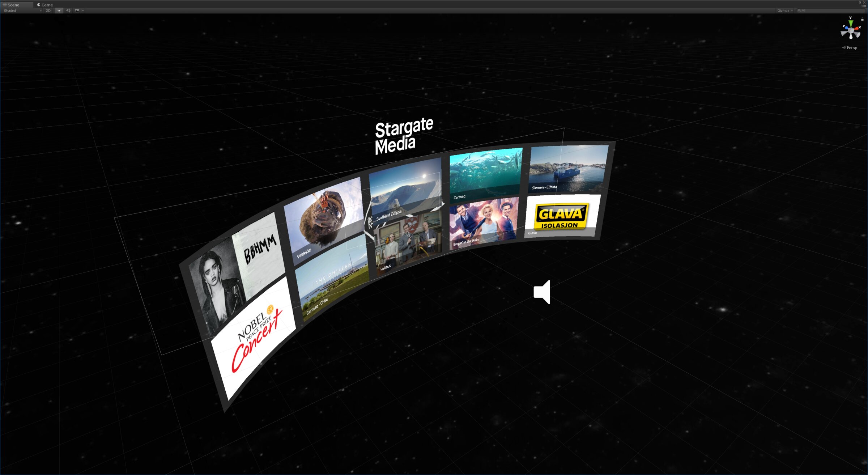
Task: Toggle 2D view mode
Action: pyautogui.click(x=48, y=10)
